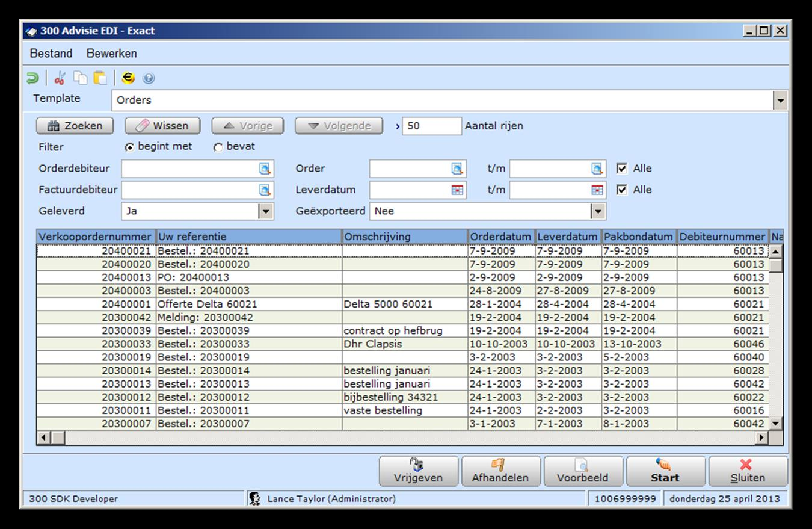Uncheck the Alle checkbox for Leverdatum
This screenshot has height=529, width=812.
622,190
